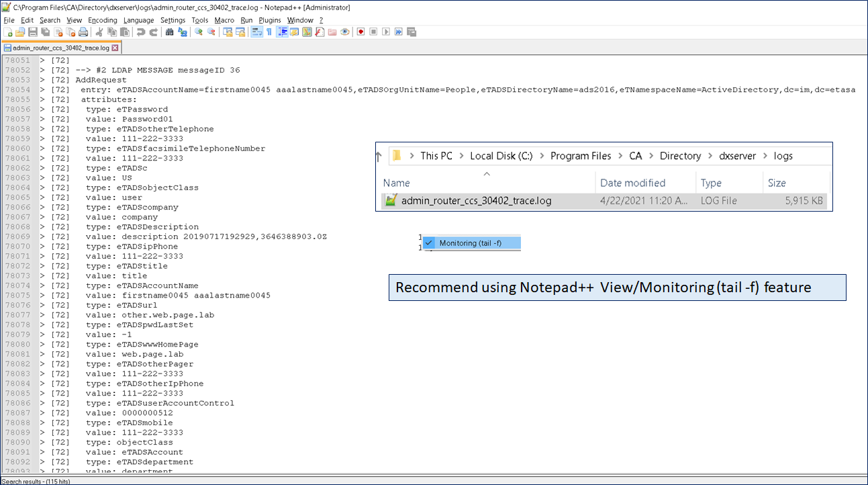Viewport: 868px width, 485px height.
Task: Open the Encoding menu
Action: tap(103, 20)
